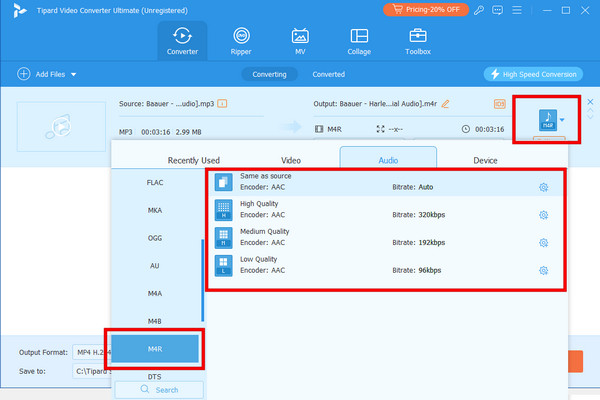Screen dimensions: 600x400
Task: Click the resolution icon beside --x--
Action: pos(380,129)
